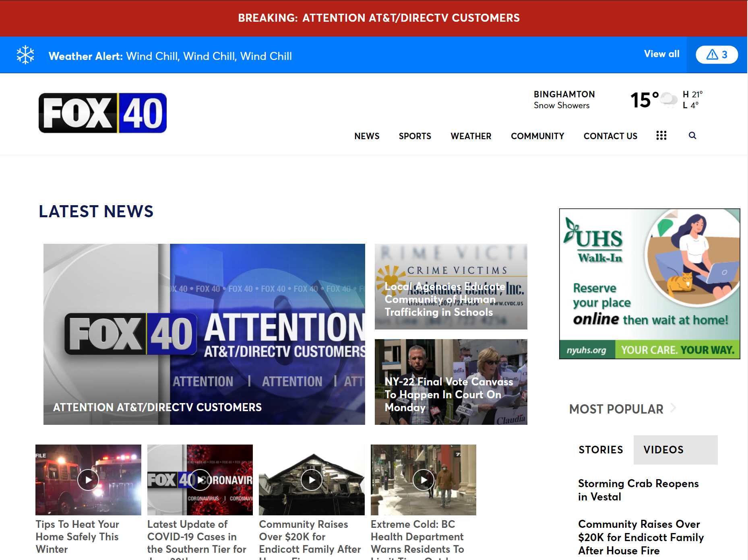Open the Weather menu
The height and width of the screenshot is (560, 748).
pyautogui.click(x=471, y=136)
